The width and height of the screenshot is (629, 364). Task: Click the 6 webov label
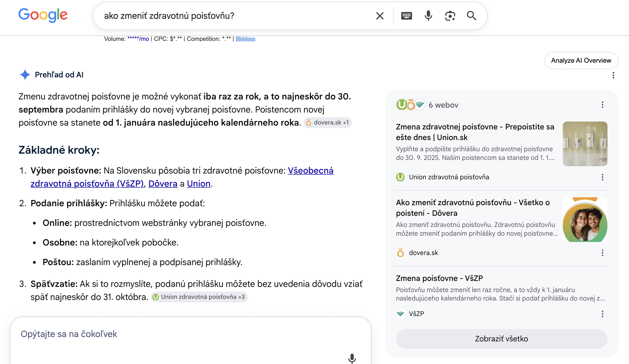click(443, 105)
